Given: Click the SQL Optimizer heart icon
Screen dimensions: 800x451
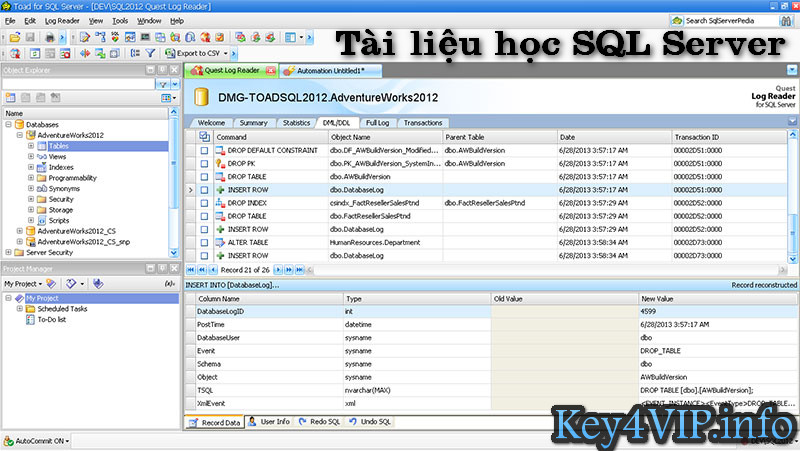Looking at the screenshot, I should point(115,37).
